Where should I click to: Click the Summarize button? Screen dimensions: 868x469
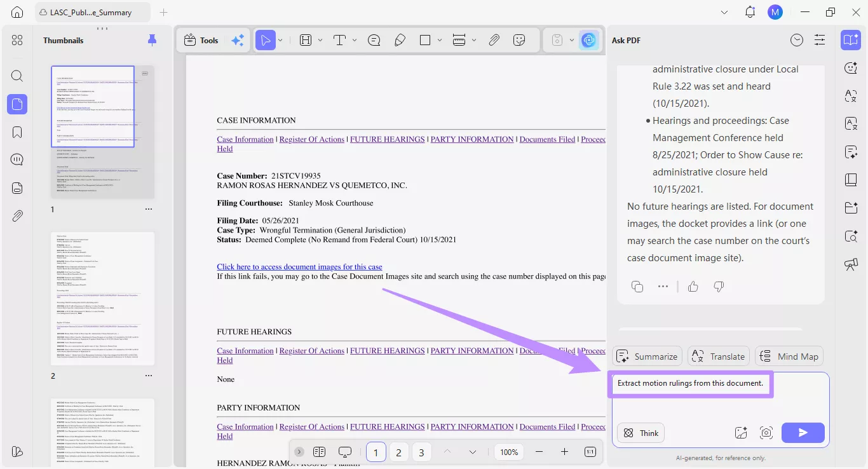coord(647,357)
